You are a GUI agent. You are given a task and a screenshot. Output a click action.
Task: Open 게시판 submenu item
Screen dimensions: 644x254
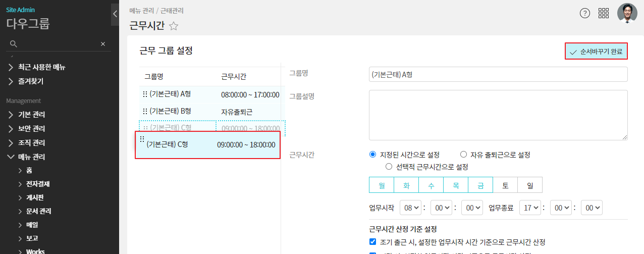(35, 198)
